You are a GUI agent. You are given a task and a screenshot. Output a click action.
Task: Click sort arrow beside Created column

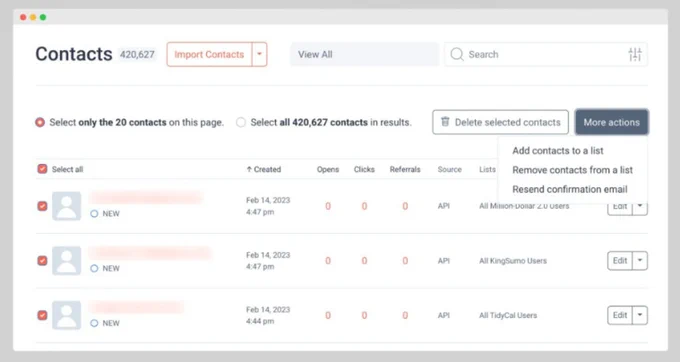pyautogui.click(x=249, y=169)
